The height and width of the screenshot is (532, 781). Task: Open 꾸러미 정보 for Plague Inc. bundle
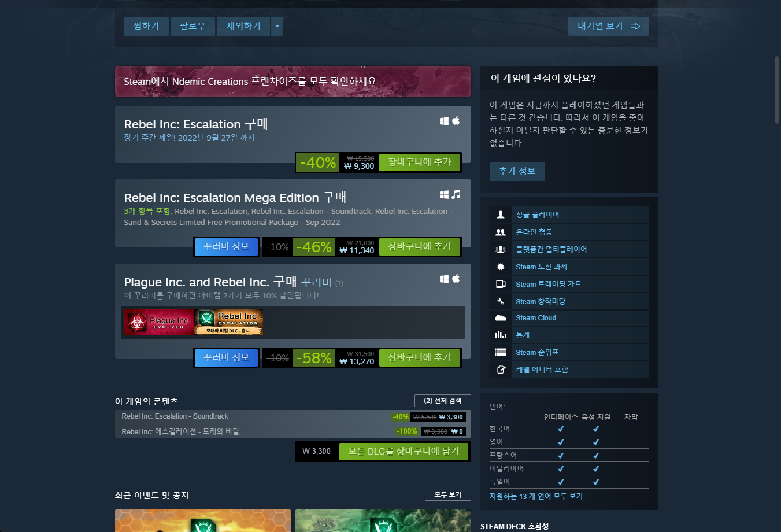[x=226, y=358]
